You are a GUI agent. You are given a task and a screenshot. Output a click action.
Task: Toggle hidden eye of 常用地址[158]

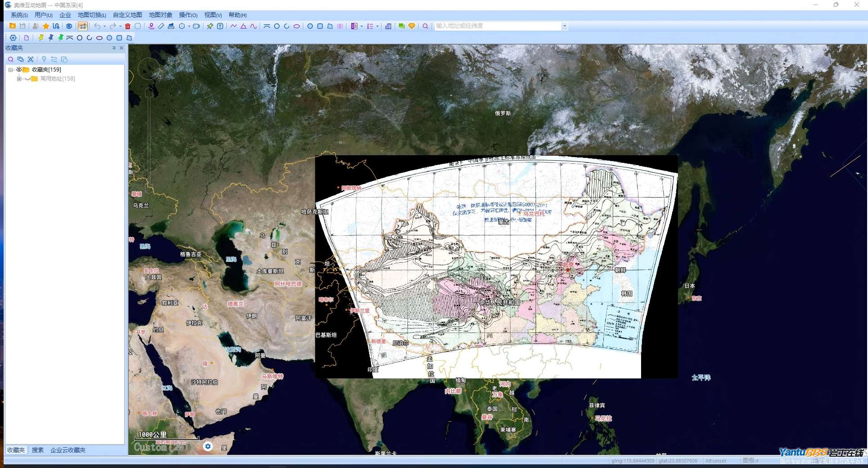click(27, 79)
